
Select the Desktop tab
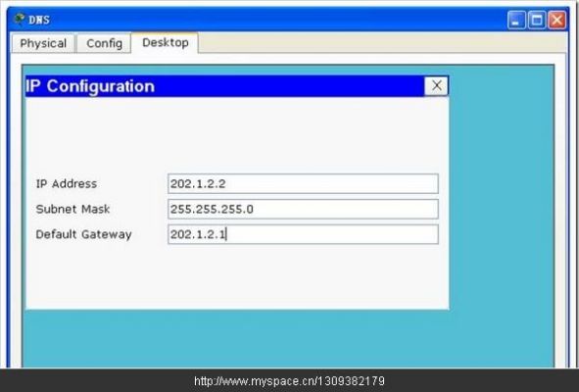pos(165,43)
